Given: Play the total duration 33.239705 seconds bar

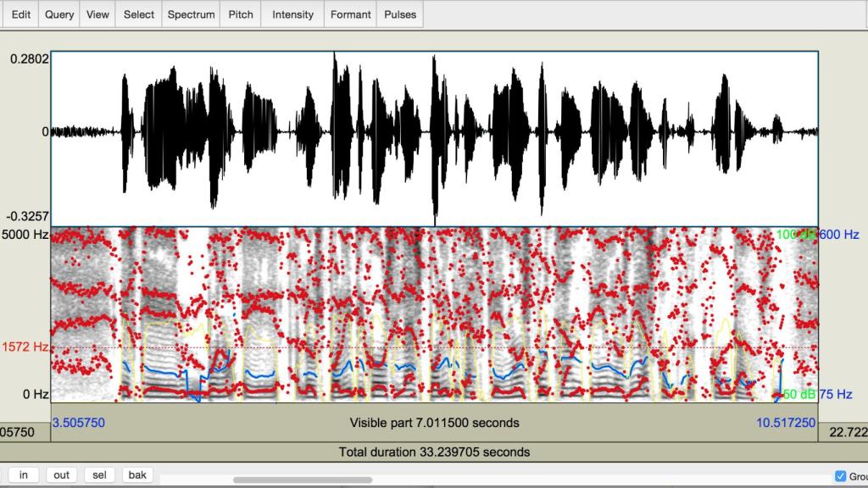Looking at the screenshot, I should coord(434,452).
